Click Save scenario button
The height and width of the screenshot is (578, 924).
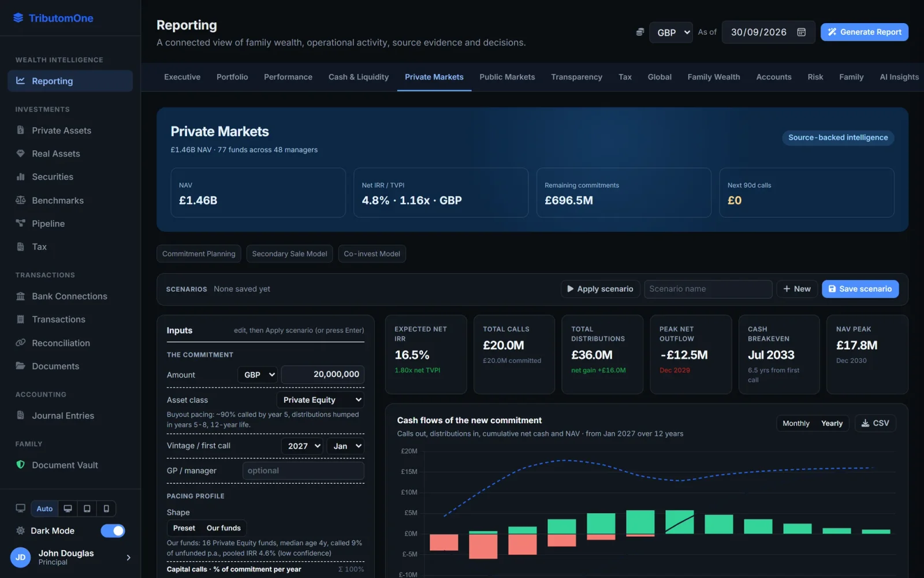pos(860,289)
